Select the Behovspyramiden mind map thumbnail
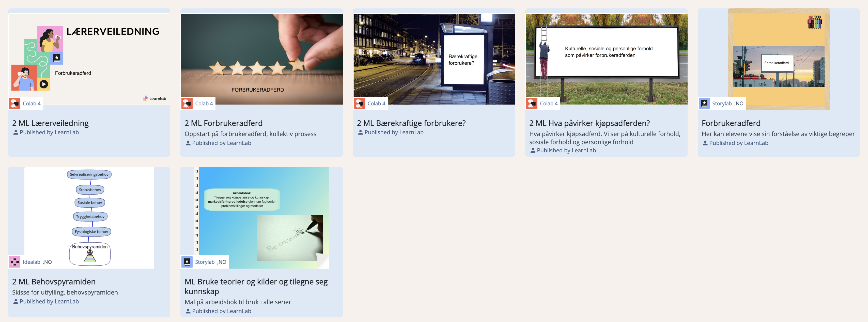The width and height of the screenshot is (868, 322). (89, 218)
